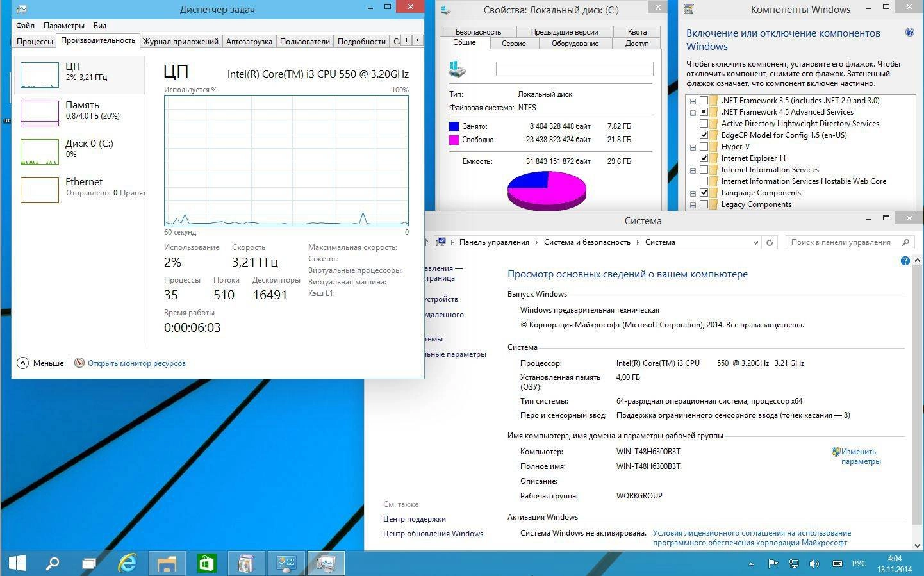Click the Меньше button
This screenshot has height=576, width=924.
pos(40,363)
